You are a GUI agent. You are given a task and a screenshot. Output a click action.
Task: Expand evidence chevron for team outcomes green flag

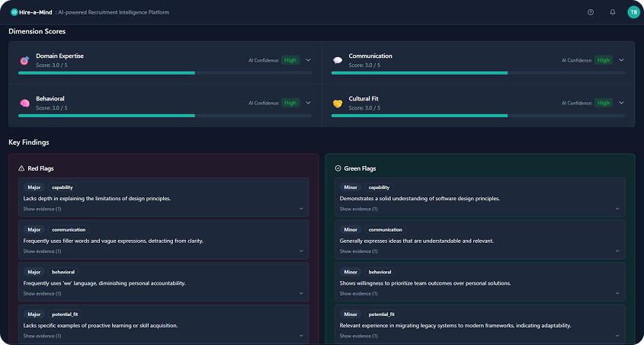617,293
